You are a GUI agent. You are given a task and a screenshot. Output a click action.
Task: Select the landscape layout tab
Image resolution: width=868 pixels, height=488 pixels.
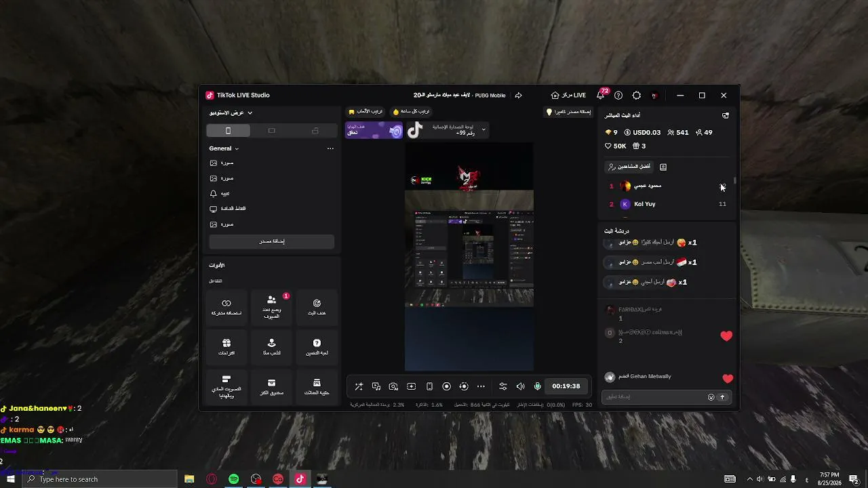(271, 131)
